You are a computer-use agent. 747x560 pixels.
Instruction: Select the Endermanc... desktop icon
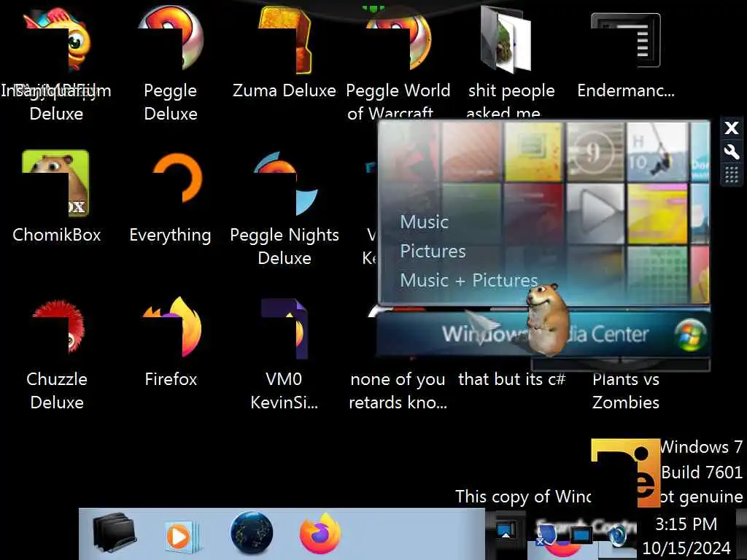625,55
